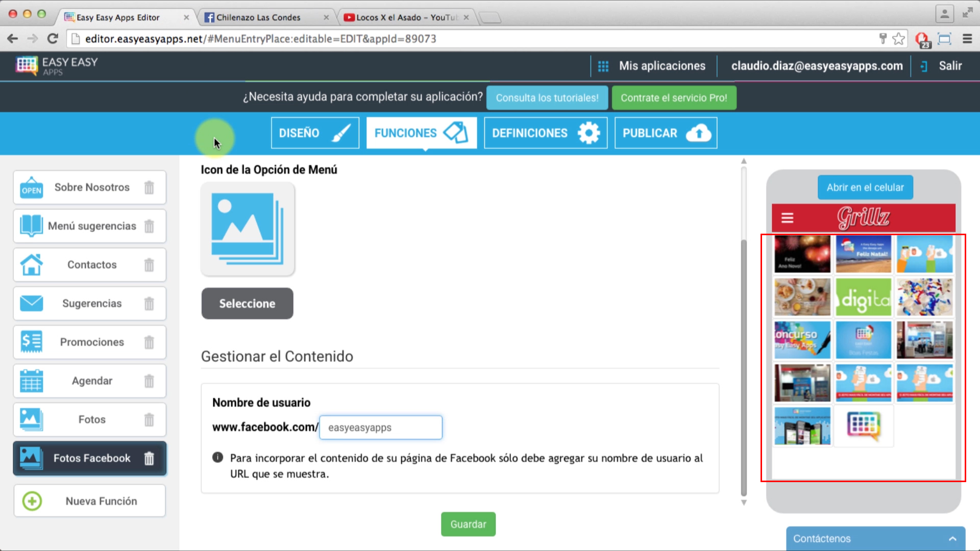Click the Fotos image icon
The image size is (980, 551).
click(31, 419)
